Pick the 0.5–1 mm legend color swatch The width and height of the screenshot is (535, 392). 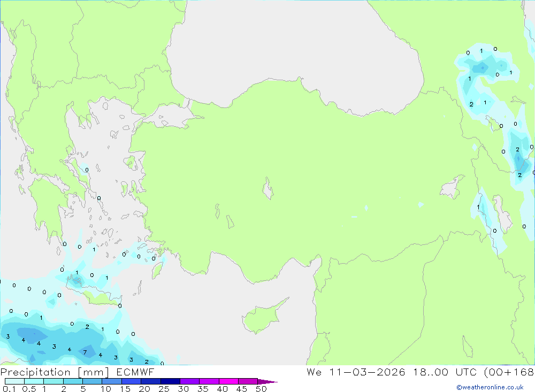pos(34,381)
